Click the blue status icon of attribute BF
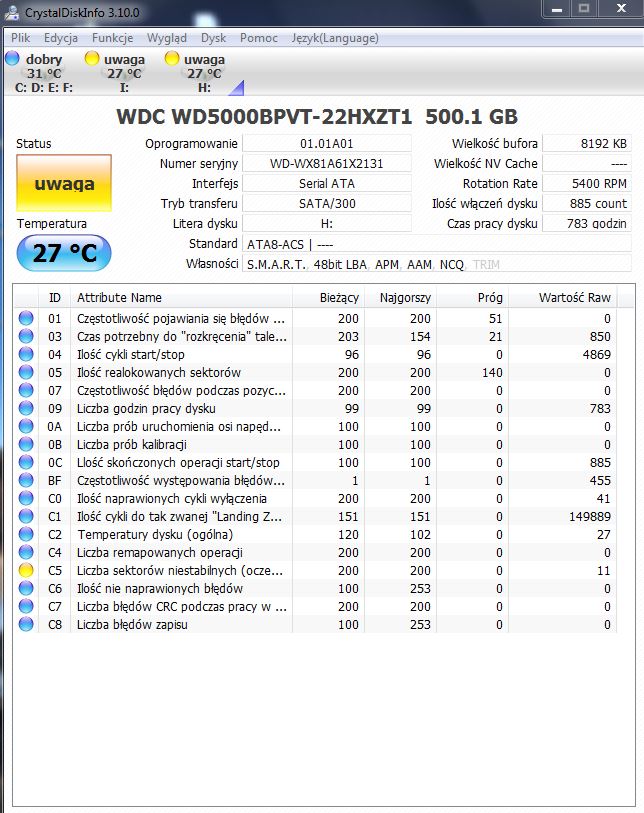This screenshot has width=644, height=813. pyautogui.click(x=26, y=480)
